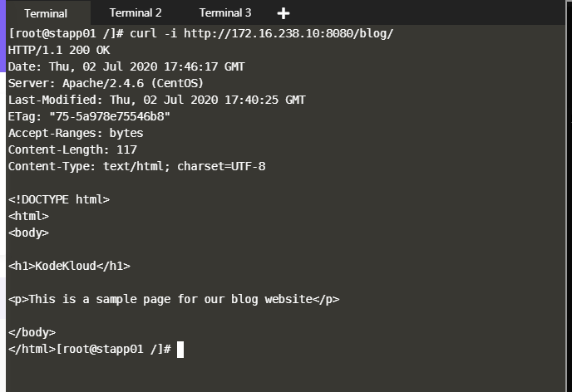The width and height of the screenshot is (572, 392).
Task: Click the closing </body> tag line
Action: (x=32, y=332)
